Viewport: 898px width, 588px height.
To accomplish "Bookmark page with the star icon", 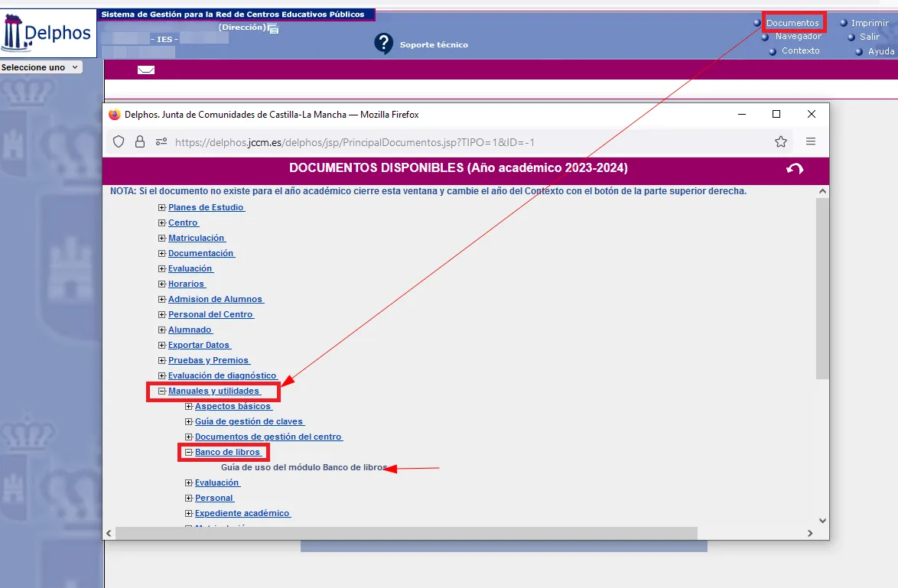I will 780,141.
